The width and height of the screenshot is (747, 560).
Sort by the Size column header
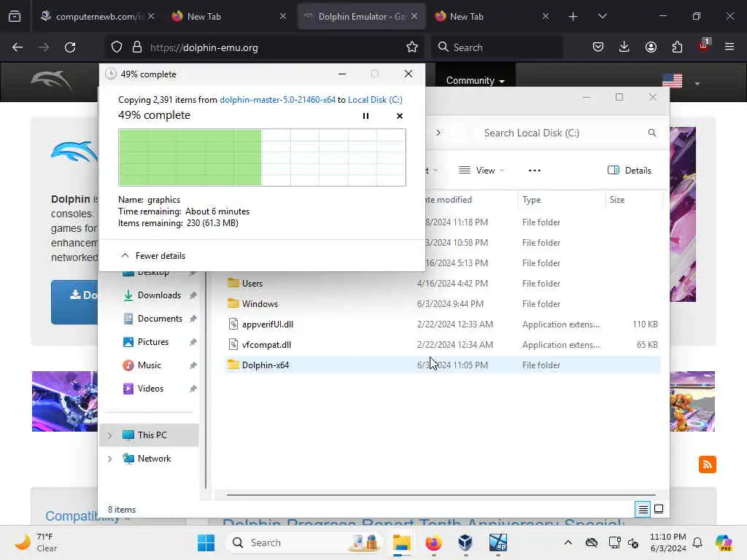[634, 200]
